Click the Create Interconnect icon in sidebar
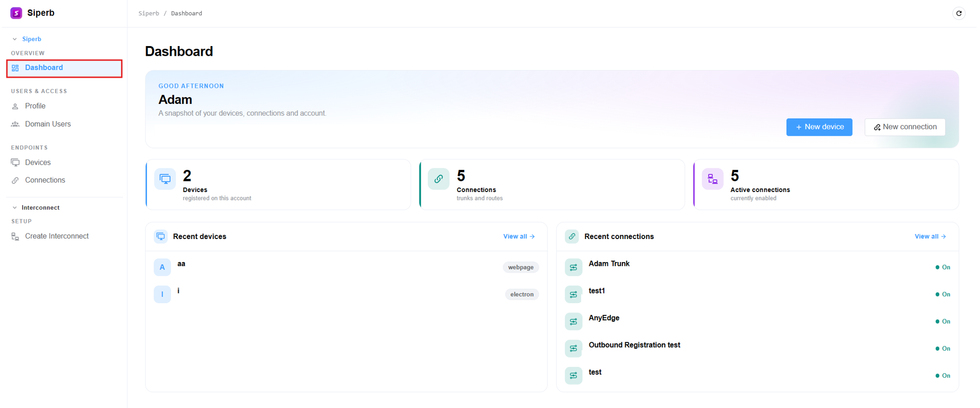This screenshot has width=980, height=408. click(15, 237)
